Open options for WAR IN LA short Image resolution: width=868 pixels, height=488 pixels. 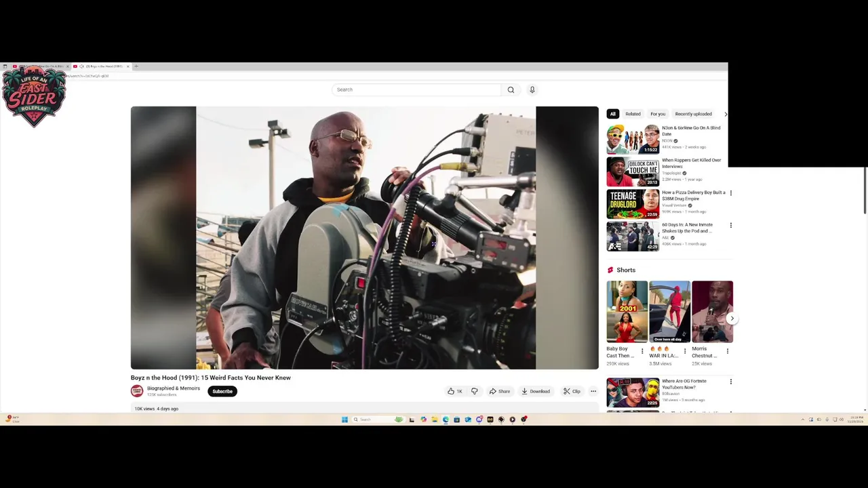pos(685,351)
